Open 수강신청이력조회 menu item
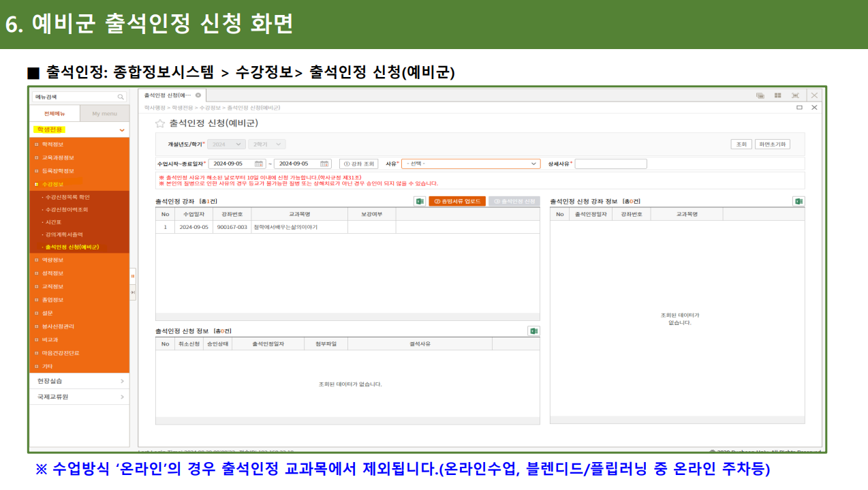 66,209
